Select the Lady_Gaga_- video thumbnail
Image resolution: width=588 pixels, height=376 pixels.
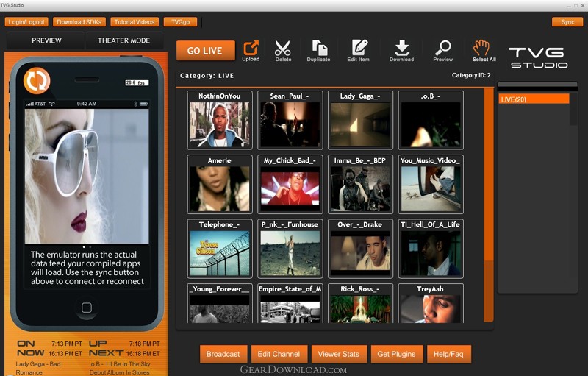click(360, 120)
